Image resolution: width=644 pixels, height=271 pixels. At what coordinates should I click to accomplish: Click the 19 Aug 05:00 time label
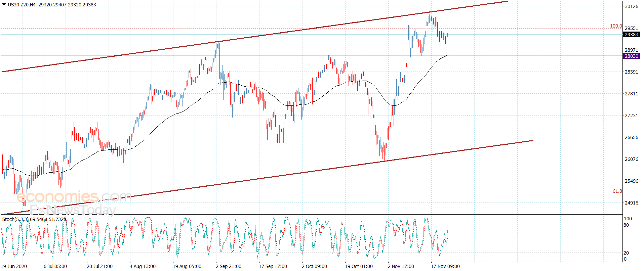(187, 266)
